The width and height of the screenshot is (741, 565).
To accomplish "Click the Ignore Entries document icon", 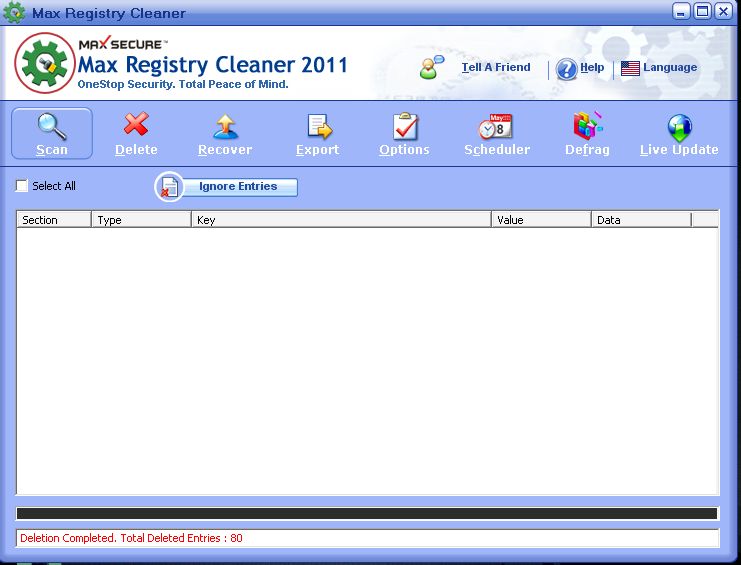I will pyautogui.click(x=169, y=187).
